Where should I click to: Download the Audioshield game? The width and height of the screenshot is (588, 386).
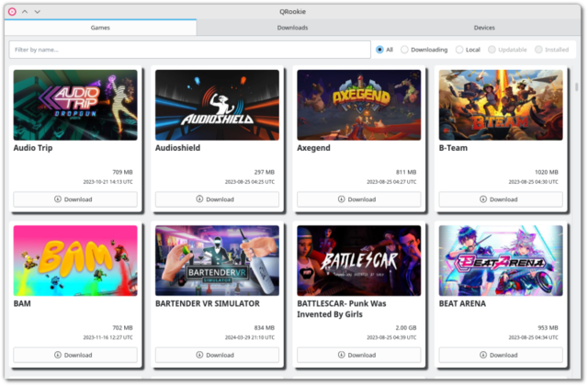pyautogui.click(x=217, y=199)
